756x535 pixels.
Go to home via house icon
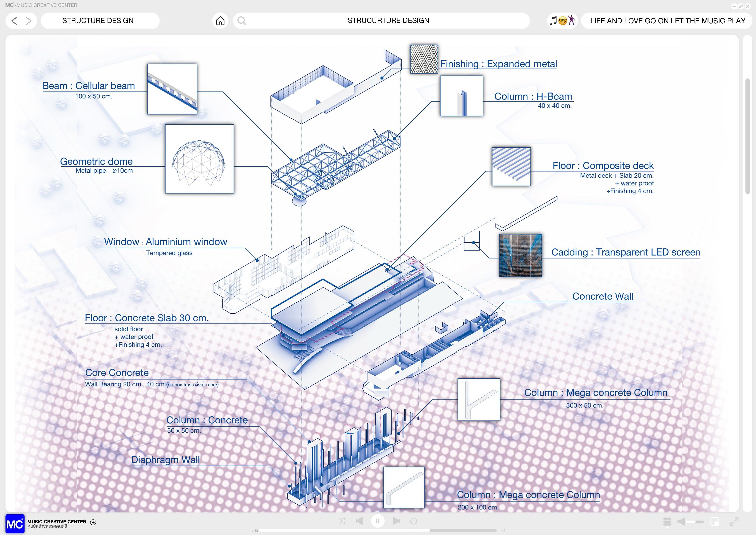tap(220, 21)
